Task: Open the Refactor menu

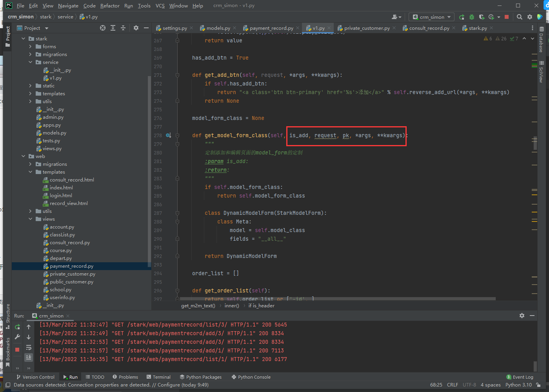Action: (110, 5)
